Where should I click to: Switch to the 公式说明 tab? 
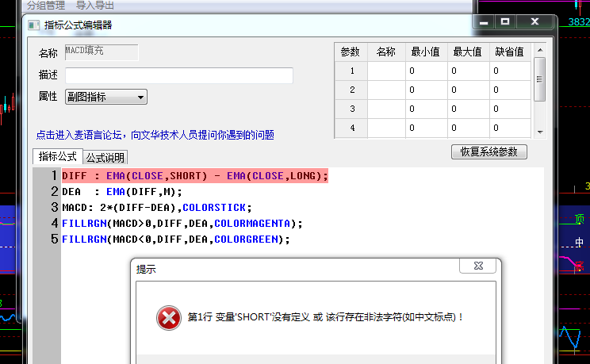pyautogui.click(x=105, y=158)
